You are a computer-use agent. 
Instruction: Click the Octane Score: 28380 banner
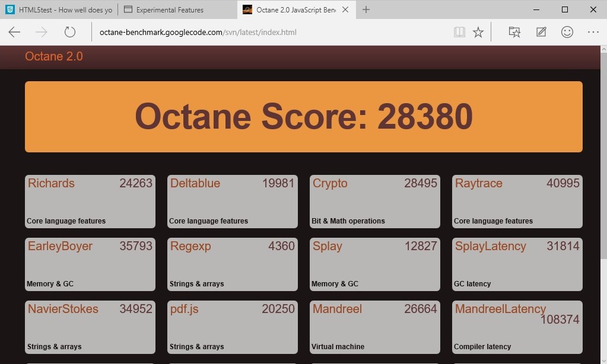[x=304, y=116]
